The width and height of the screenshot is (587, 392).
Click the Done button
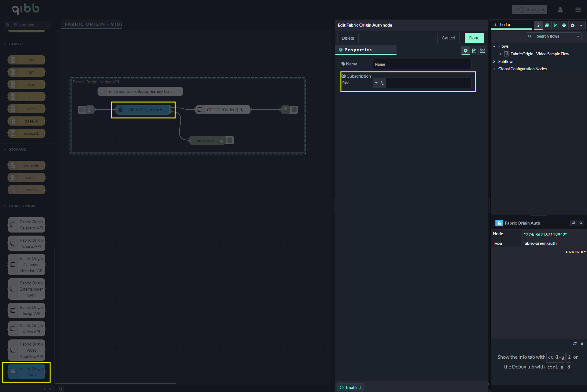click(x=474, y=38)
